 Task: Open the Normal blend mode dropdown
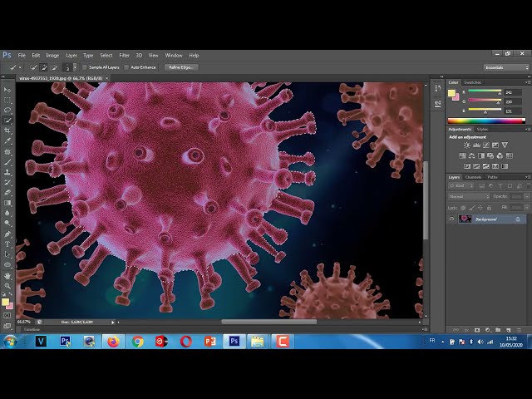pyautogui.click(x=469, y=196)
